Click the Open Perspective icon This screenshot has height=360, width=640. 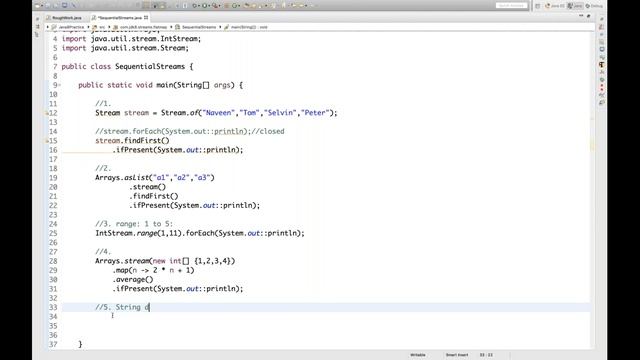pyautogui.click(x=538, y=6)
